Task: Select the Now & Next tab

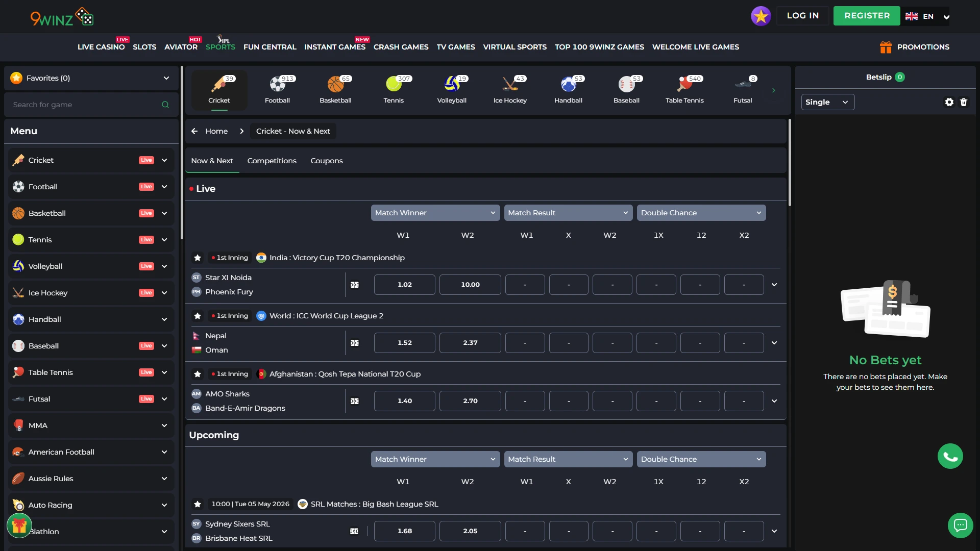Action: tap(212, 161)
